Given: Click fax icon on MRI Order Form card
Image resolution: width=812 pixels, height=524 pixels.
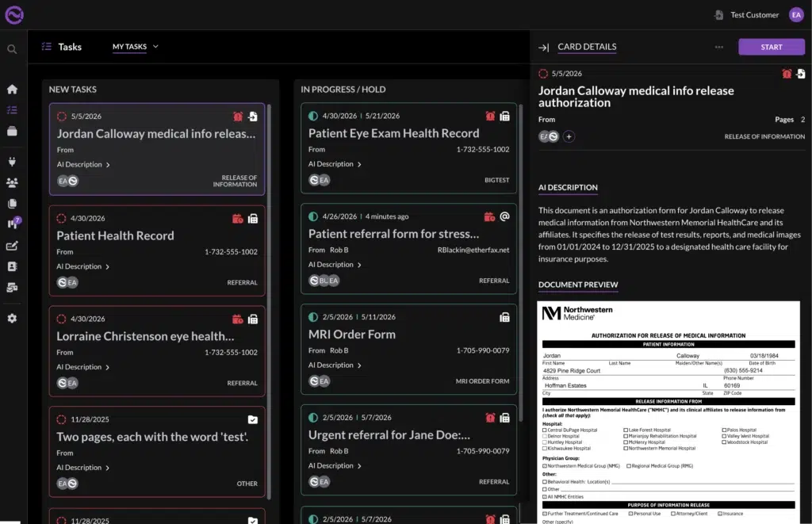Looking at the screenshot, I should click(505, 317).
